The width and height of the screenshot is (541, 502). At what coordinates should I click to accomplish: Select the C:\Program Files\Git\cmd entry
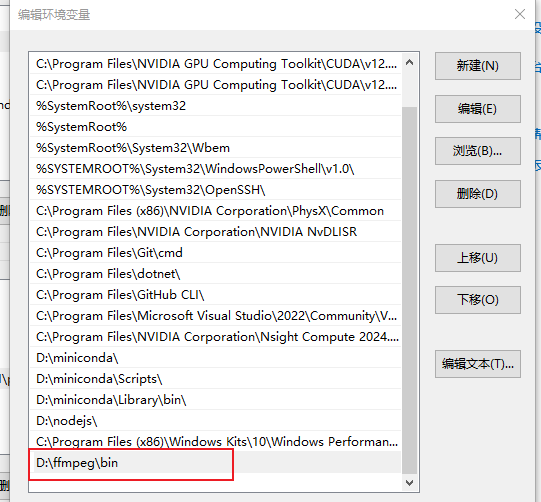pos(216,253)
